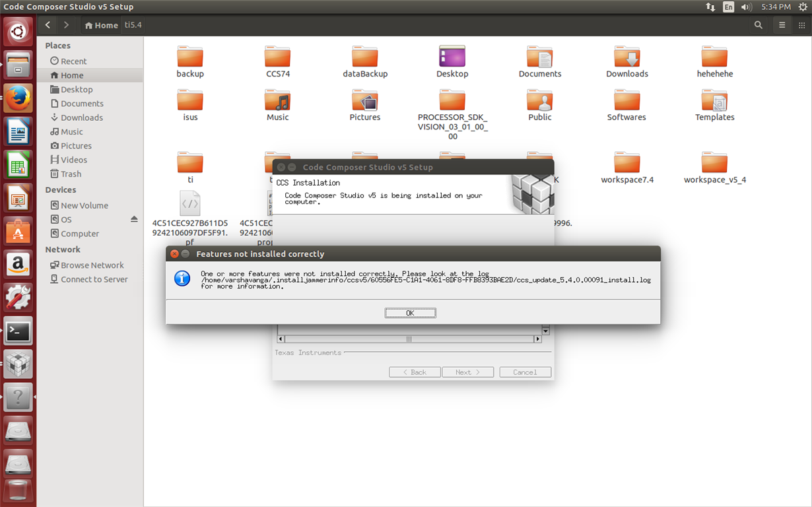Click the ti5.4 path breadcrumb
The height and width of the screenshot is (507, 812).
[x=133, y=25]
